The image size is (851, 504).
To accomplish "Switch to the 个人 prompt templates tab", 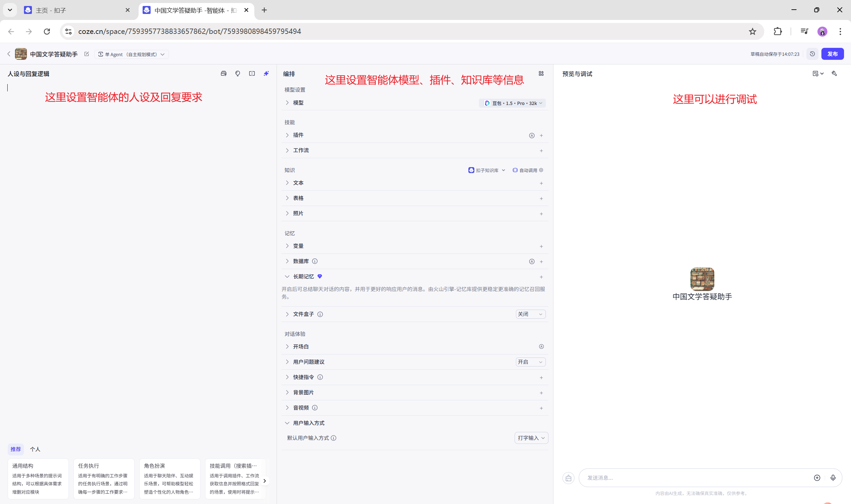I will tap(35, 449).
